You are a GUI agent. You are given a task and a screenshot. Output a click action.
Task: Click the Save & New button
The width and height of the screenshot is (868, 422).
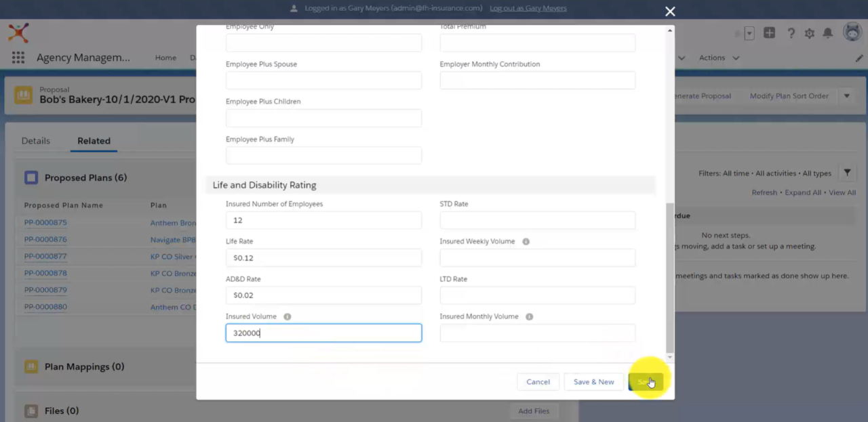pos(593,381)
